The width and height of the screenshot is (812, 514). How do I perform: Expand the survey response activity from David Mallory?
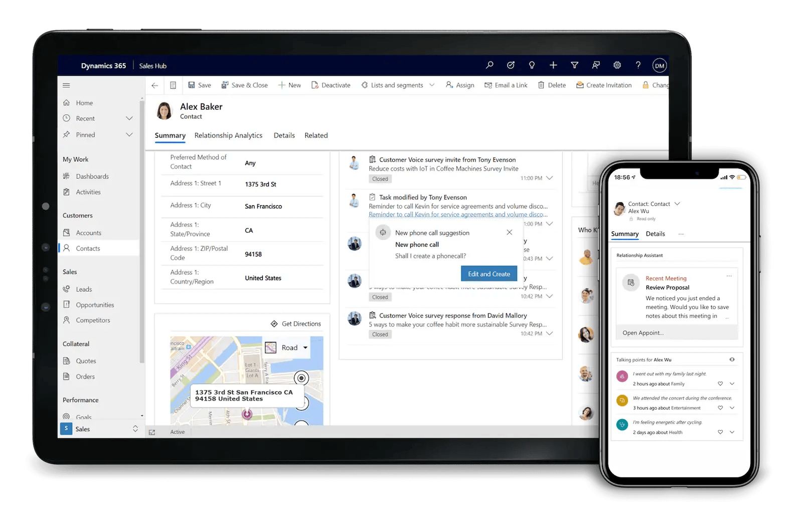(x=550, y=333)
